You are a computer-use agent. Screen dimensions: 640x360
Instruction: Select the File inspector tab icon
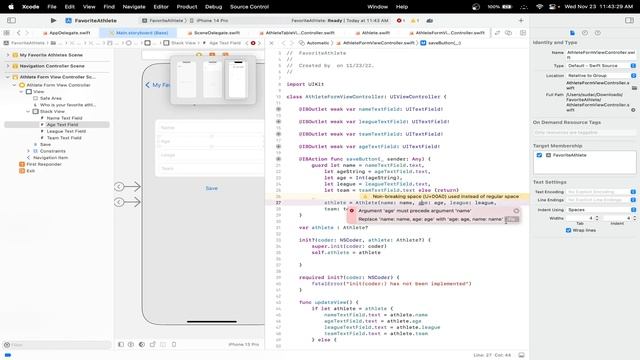[572, 33]
